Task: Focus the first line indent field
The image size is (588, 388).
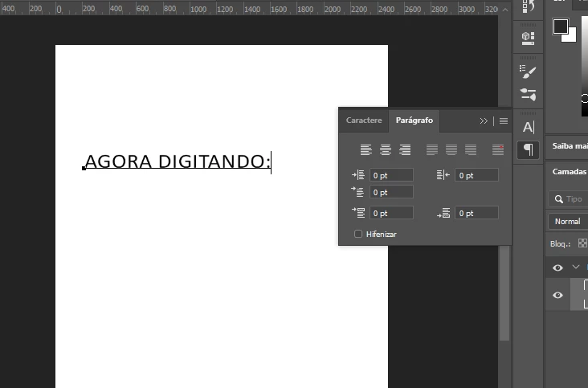Action: (x=391, y=192)
